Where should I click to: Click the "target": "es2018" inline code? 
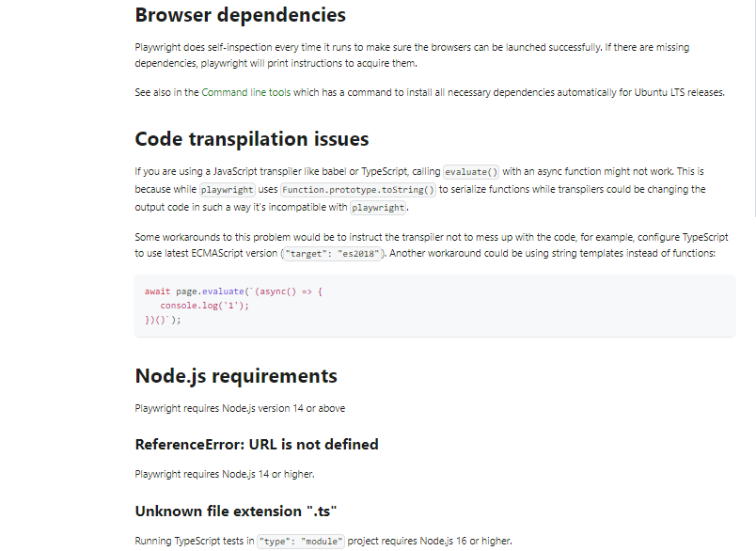[332, 254]
